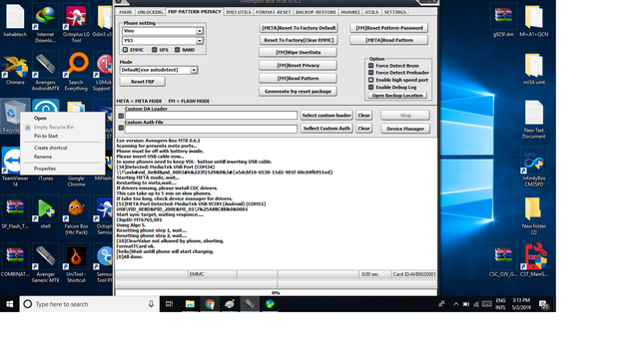Screen dimensions: 639x364
Task: Open the MI+A1+QCN folder
Action: click(x=534, y=20)
